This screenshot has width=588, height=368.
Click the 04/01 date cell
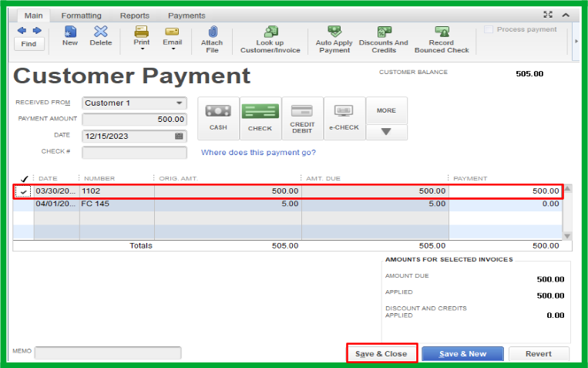tap(56, 204)
